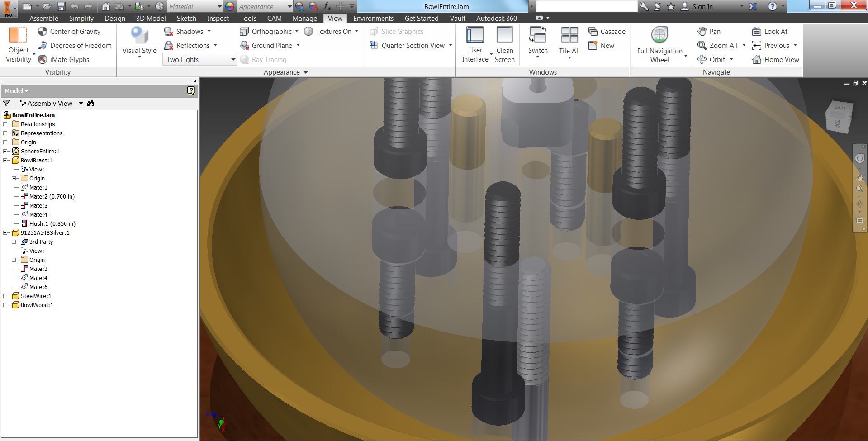Toggle iMate Glyphs visibility
868x441 pixels.
coord(63,59)
